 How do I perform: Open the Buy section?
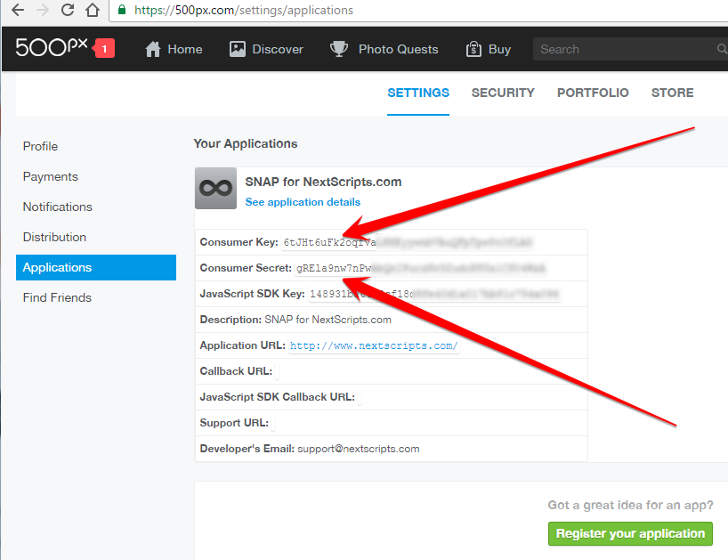click(499, 49)
